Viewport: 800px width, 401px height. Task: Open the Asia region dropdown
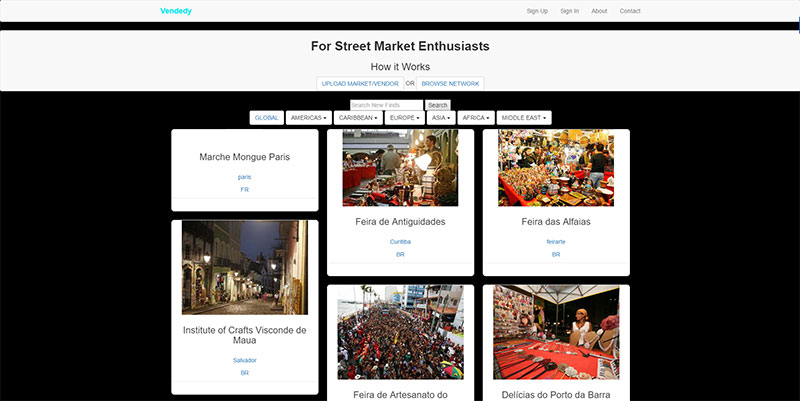tap(441, 118)
